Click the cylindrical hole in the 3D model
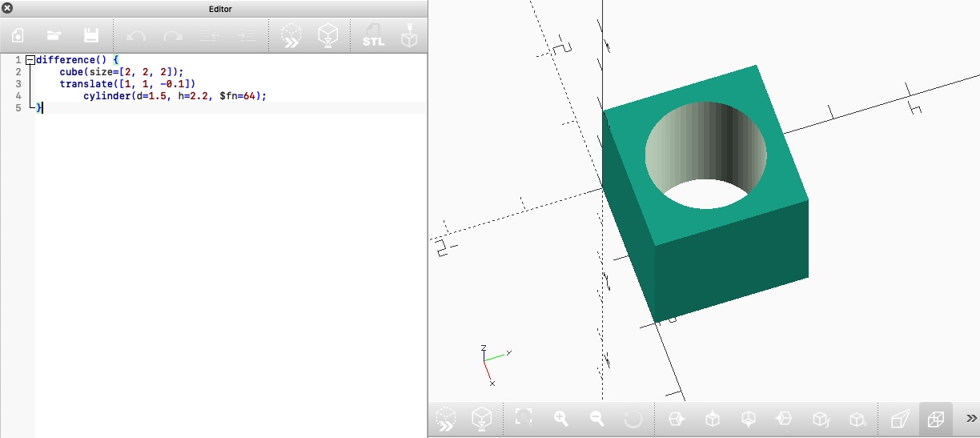980x438 pixels. click(706, 155)
